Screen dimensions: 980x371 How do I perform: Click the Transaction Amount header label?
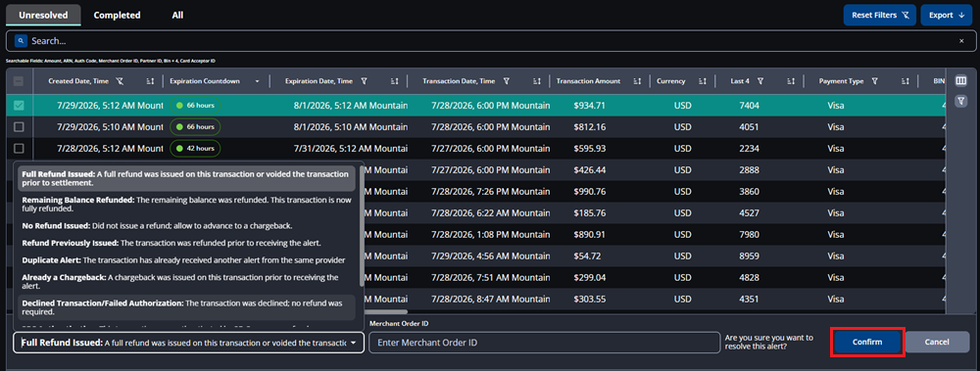coord(588,81)
